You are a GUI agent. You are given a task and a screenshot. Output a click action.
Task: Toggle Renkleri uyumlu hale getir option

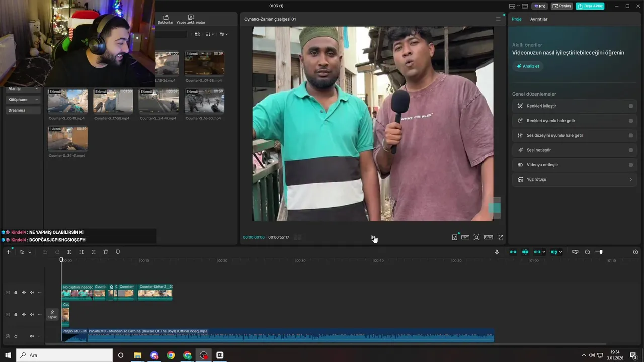631,121
